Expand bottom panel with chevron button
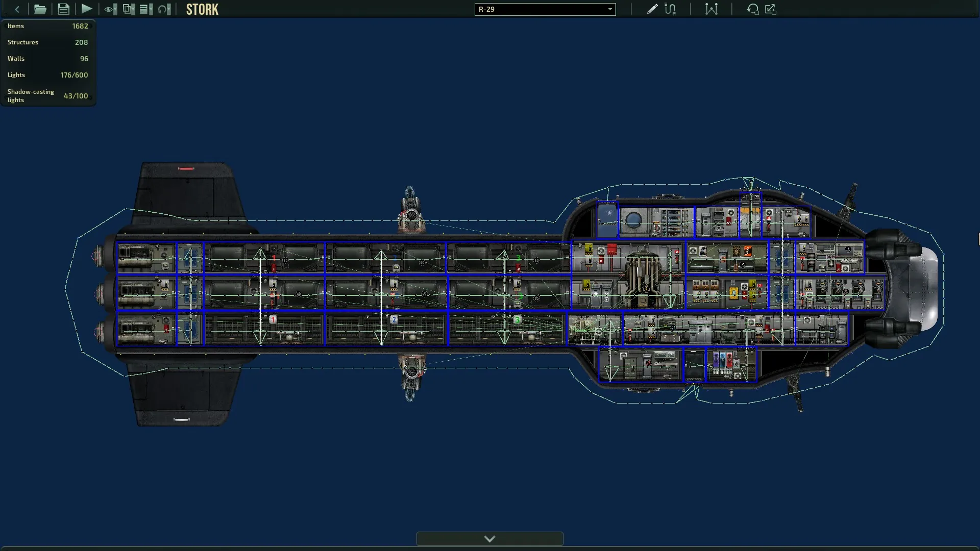Viewport: 980px width, 551px height. click(489, 539)
